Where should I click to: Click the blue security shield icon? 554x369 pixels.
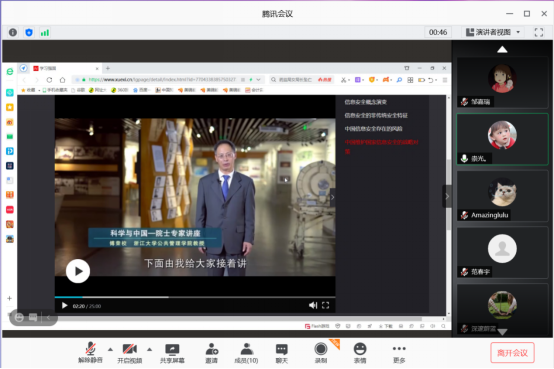tap(29, 33)
